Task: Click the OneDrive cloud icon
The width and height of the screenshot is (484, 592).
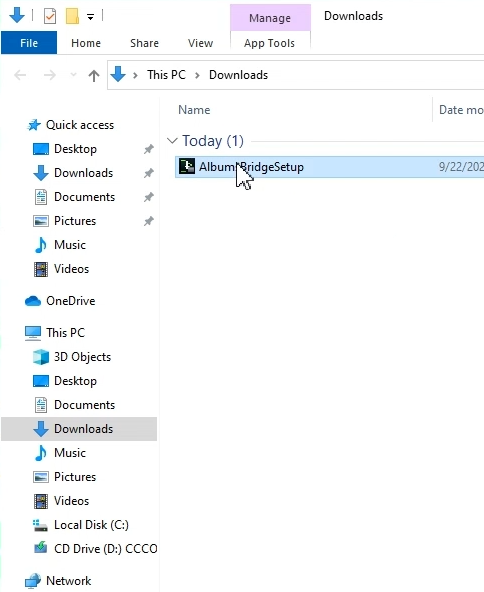Action: [33, 301]
